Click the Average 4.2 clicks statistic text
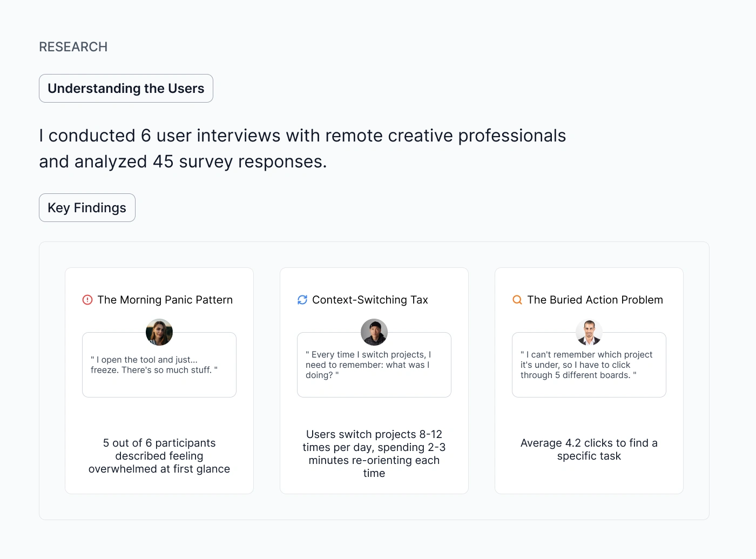Image resolution: width=756 pixels, height=559 pixels. coord(589,449)
